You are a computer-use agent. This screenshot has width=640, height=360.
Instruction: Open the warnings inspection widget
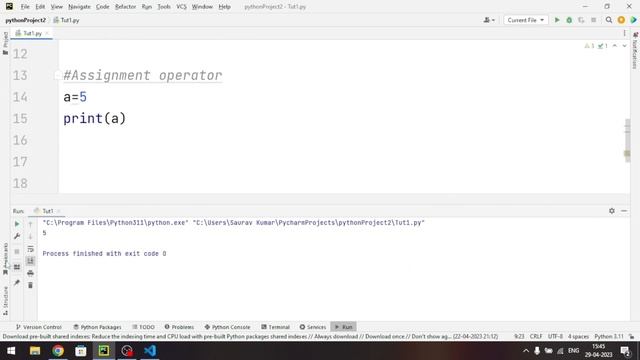[596, 46]
